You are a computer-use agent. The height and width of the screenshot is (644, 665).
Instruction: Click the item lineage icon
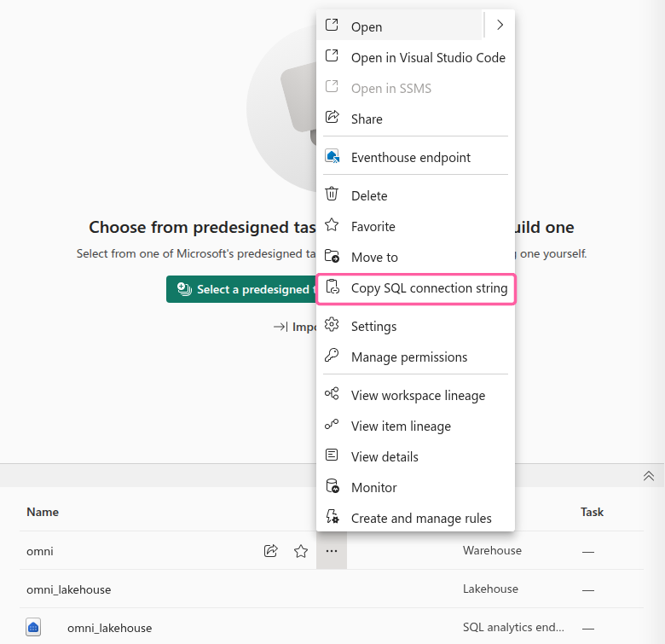[x=332, y=424]
